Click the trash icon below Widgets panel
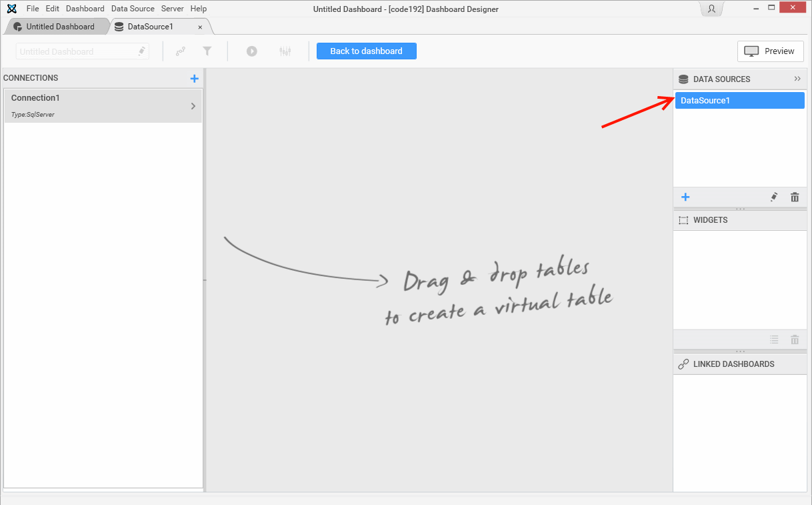 point(795,340)
